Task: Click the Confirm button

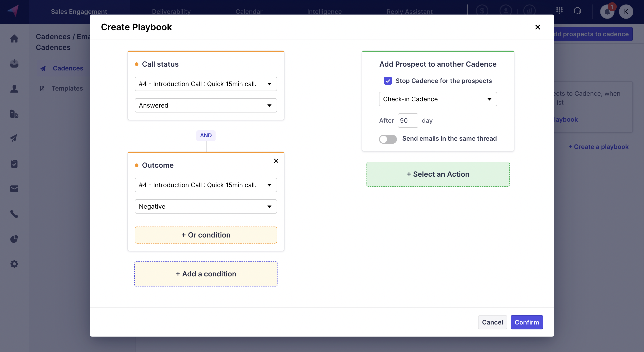Action: pos(527,322)
